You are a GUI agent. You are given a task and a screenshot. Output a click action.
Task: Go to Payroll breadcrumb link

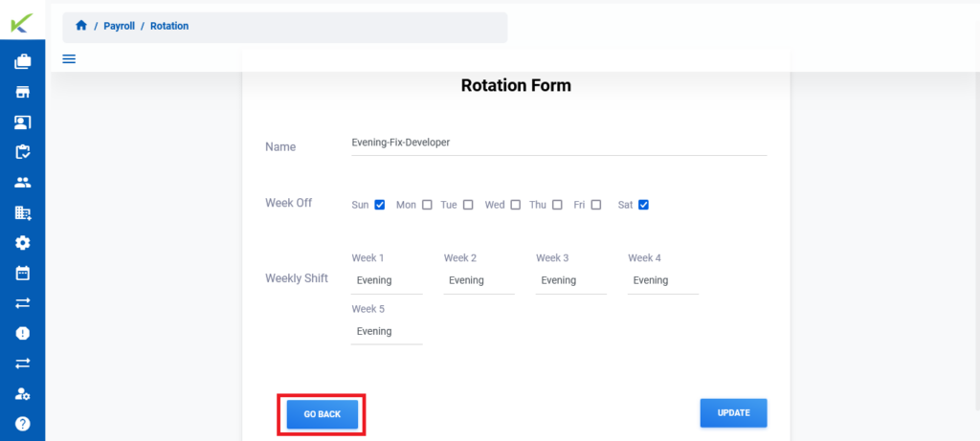(x=119, y=26)
